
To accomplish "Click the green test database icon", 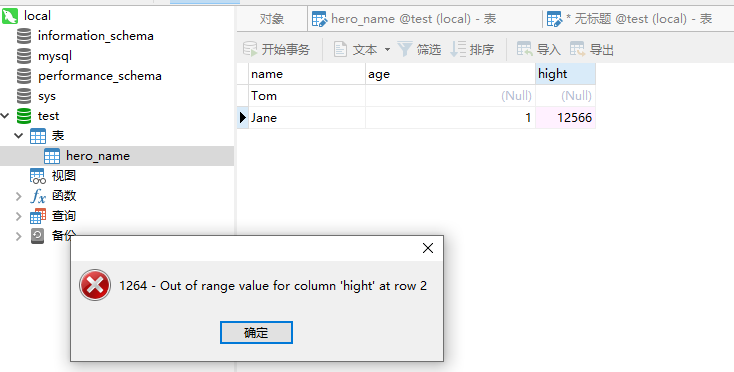I will tap(24, 116).
